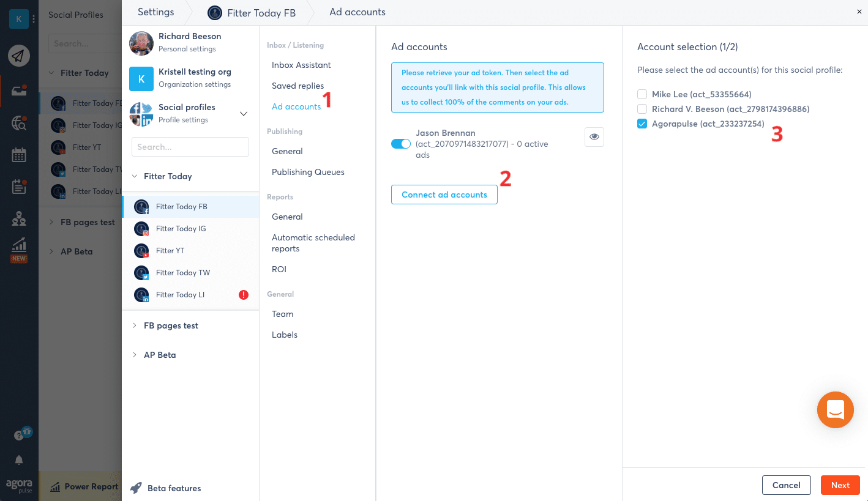The width and height of the screenshot is (868, 501).
Task: Click the Fitter Today FB breadcrumb
Action: 252,12
